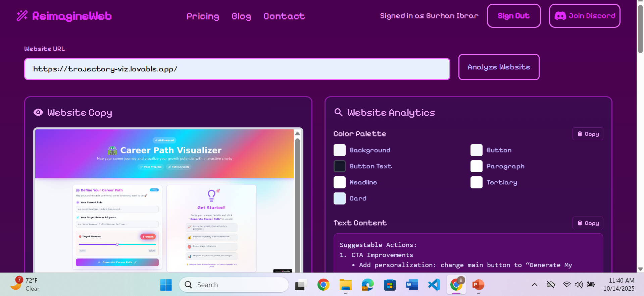This screenshot has height=296, width=644.
Task: Click the Sign Out button
Action: tap(514, 16)
